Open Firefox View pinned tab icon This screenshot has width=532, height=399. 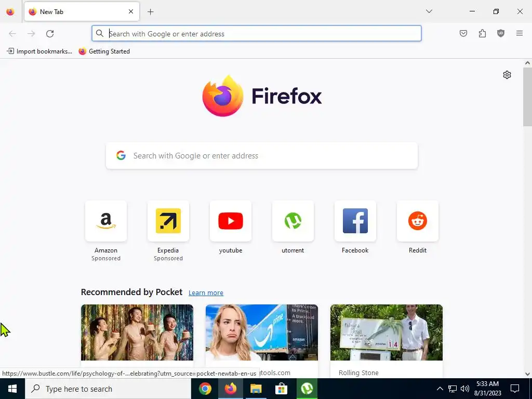pyautogui.click(x=10, y=11)
